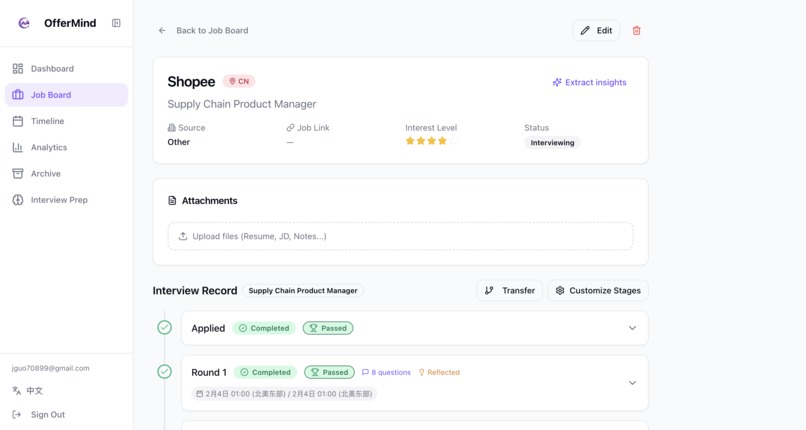Click Passed badge on Round 1

click(329, 372)
